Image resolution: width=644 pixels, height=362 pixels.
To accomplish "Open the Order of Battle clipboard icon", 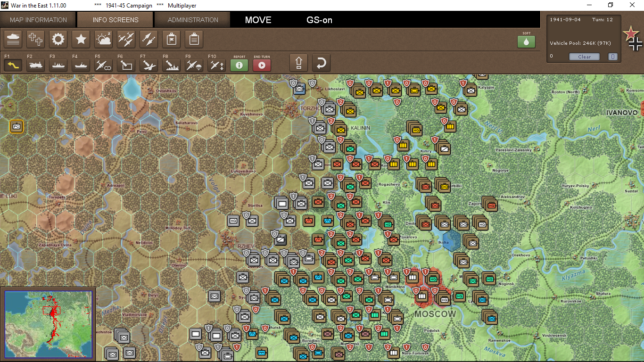I will coord(194,39).
